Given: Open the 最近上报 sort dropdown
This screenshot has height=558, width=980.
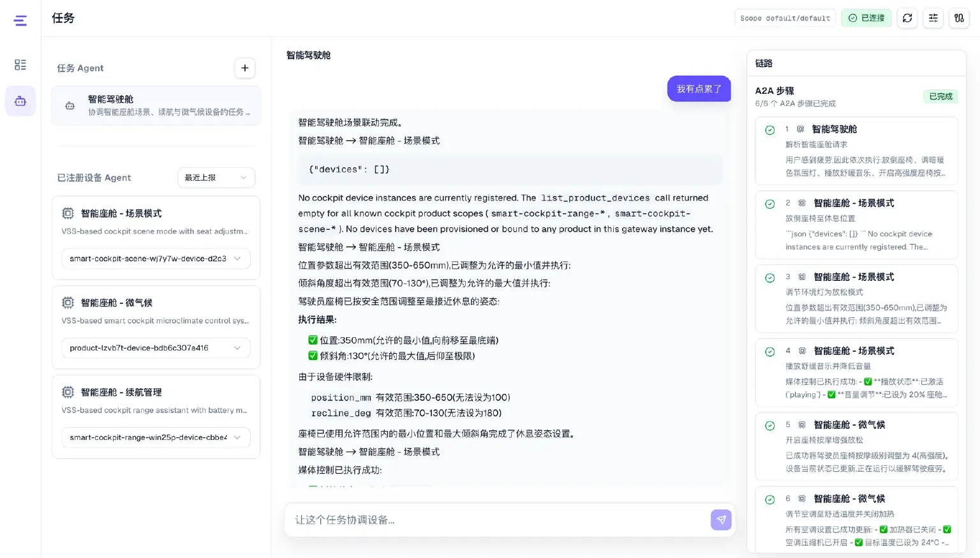Looking at the screenshot, I should 216,177.
